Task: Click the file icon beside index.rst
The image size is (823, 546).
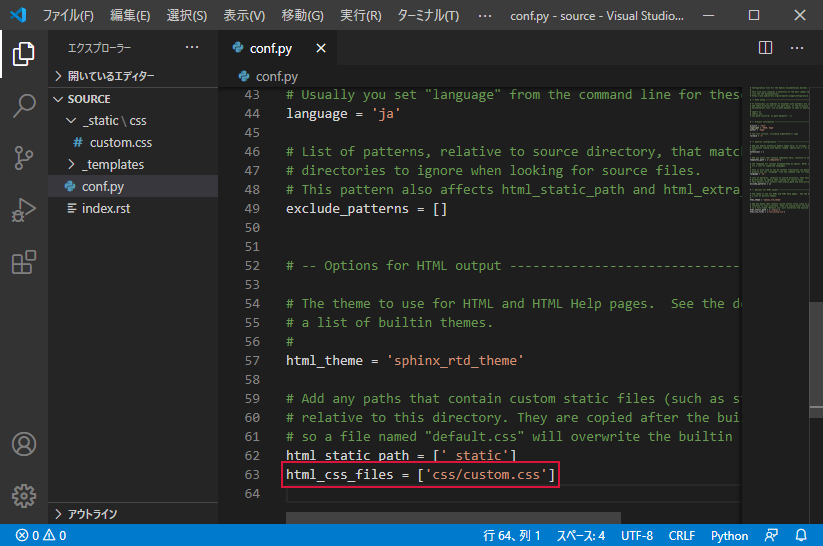Action: point(72,208)
